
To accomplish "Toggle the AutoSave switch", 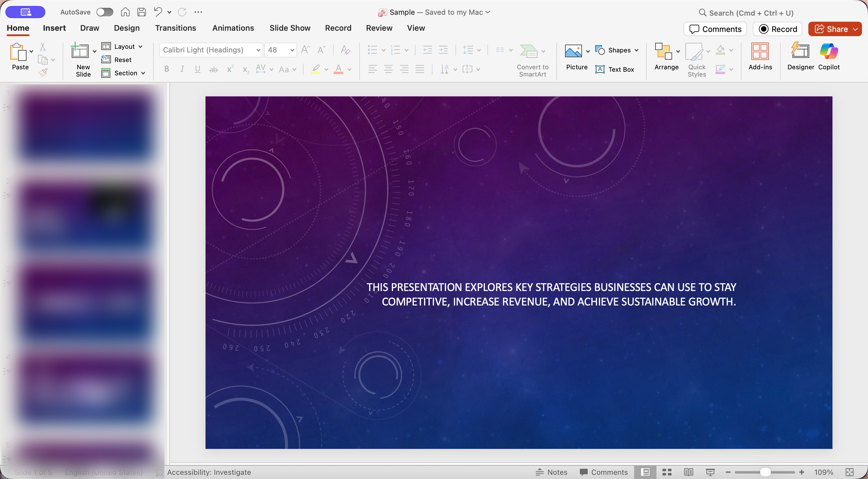I will (x=105, y=12).
